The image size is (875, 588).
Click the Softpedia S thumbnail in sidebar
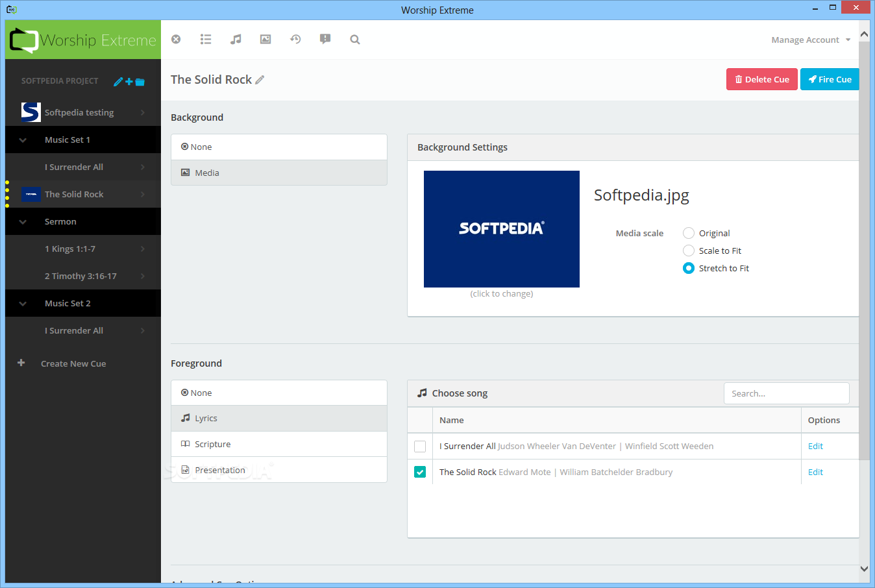[x=31, y=112]
